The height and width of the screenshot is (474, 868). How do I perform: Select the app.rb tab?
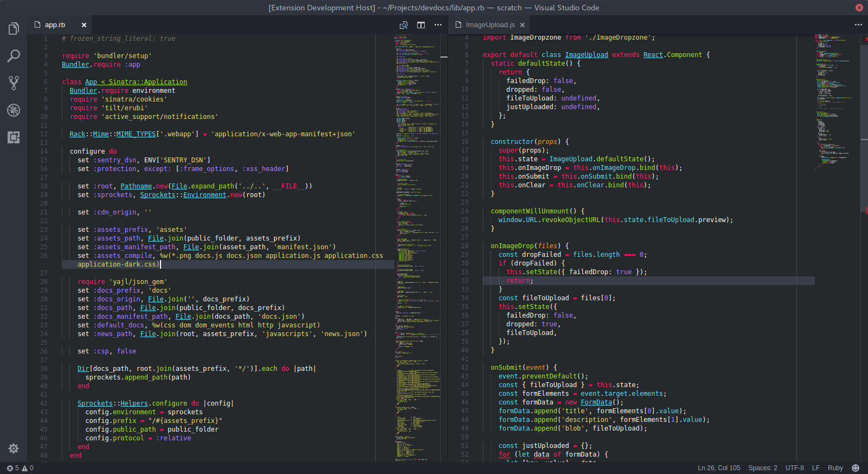click(60, 25)
